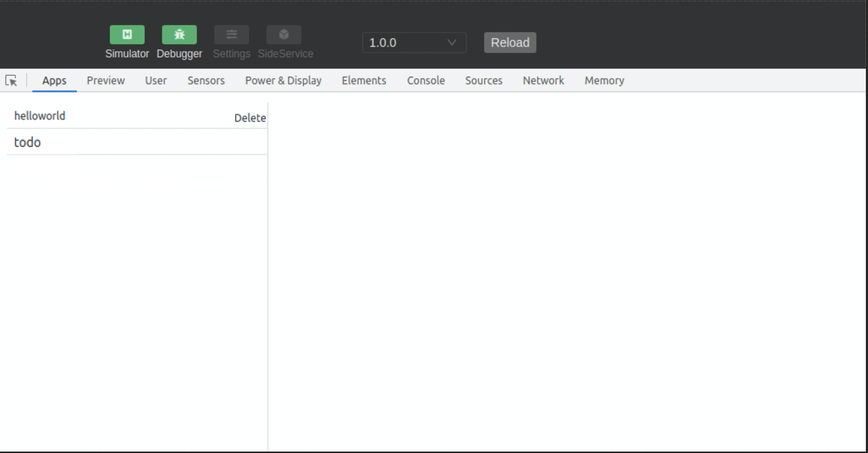Screen dimensions: 868x453
Task: Click the green Debugger bug icon
Action: (x=179, y=35)
